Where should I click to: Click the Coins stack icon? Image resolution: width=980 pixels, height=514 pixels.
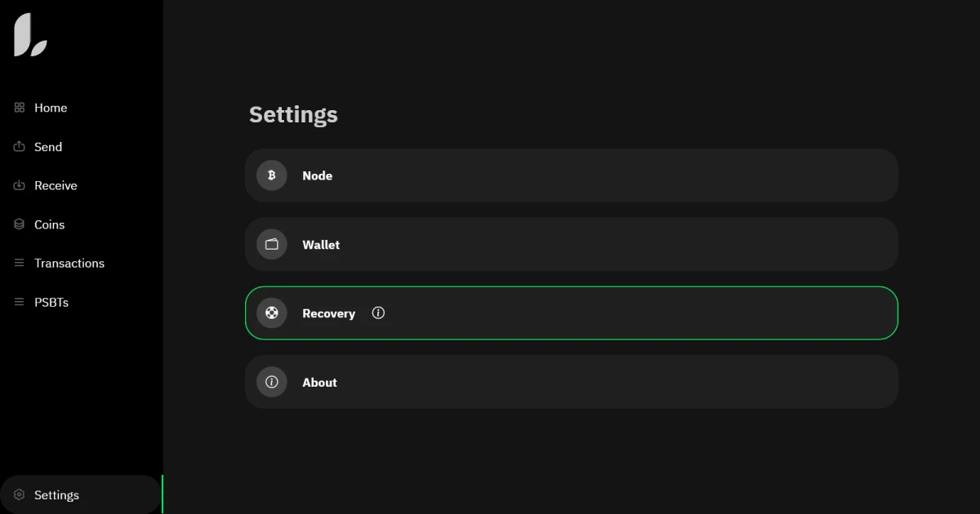pyautogui.click(x=20, y=224)
